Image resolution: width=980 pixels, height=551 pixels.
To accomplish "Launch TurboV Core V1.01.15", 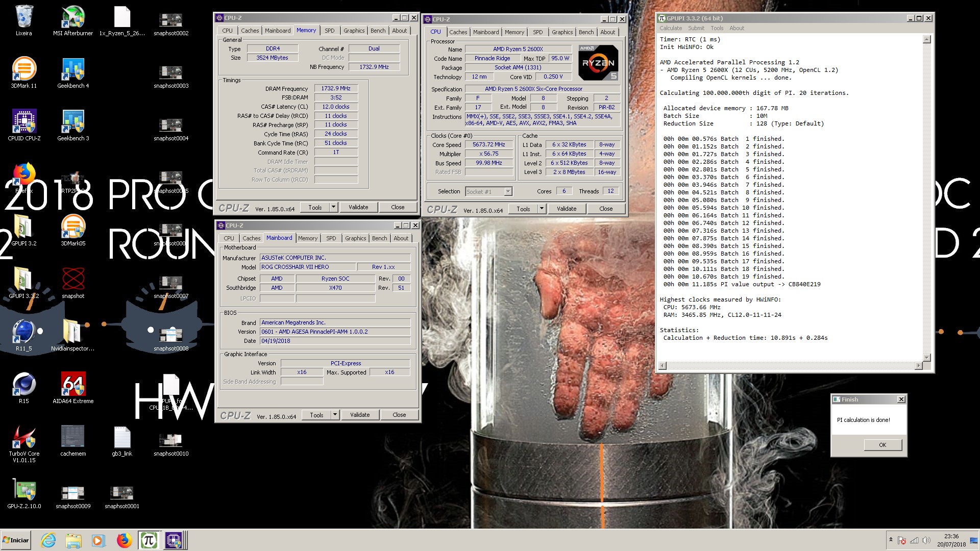I will coord(23,444).
